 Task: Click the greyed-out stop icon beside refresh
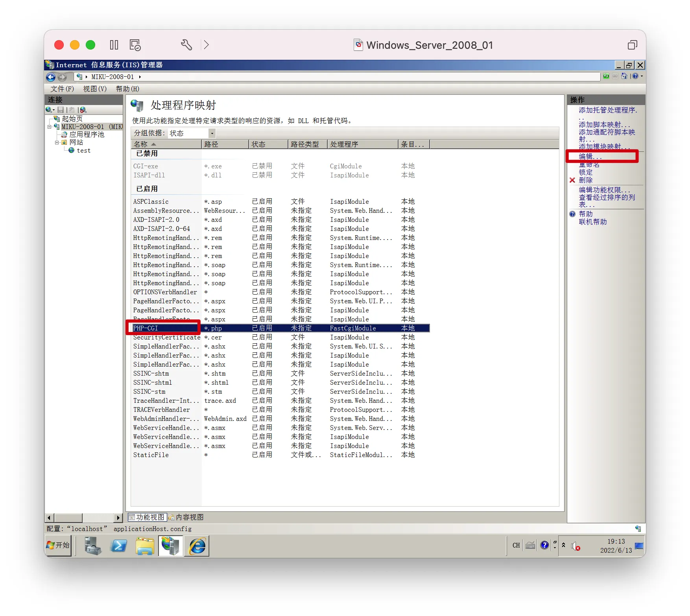click(615, 76)
